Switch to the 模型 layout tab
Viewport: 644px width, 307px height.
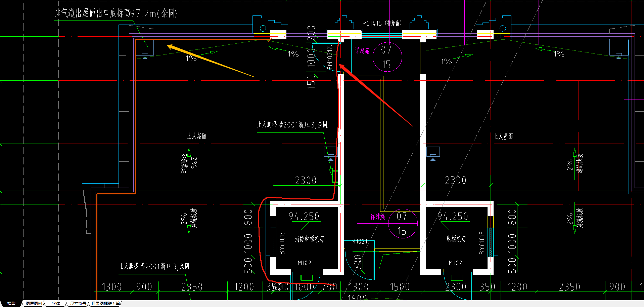11,304
